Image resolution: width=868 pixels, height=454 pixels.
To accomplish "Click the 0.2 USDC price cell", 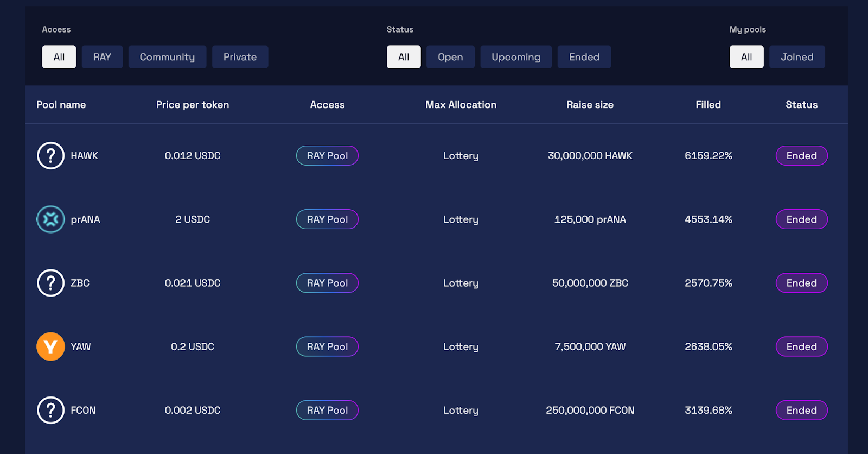I will (x=193, y=346).
